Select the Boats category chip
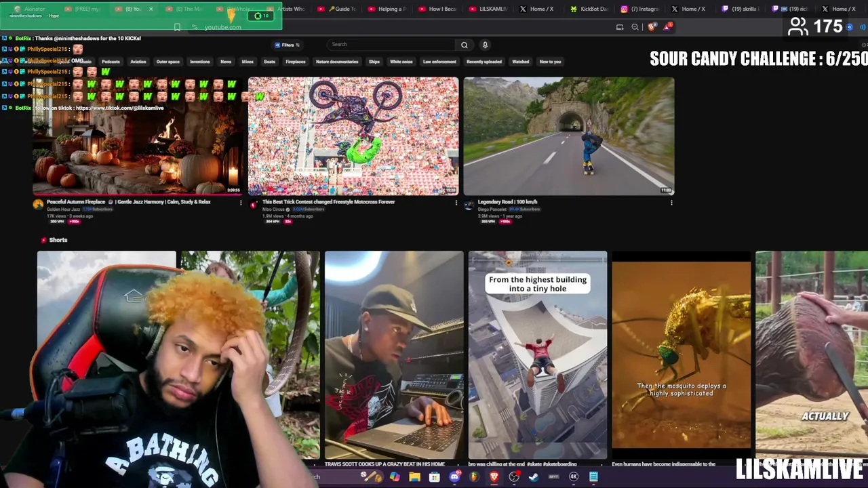868x488 pixels. 269,62
